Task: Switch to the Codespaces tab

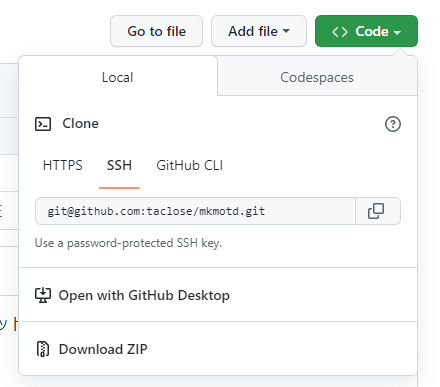Action: coord(317,77)
